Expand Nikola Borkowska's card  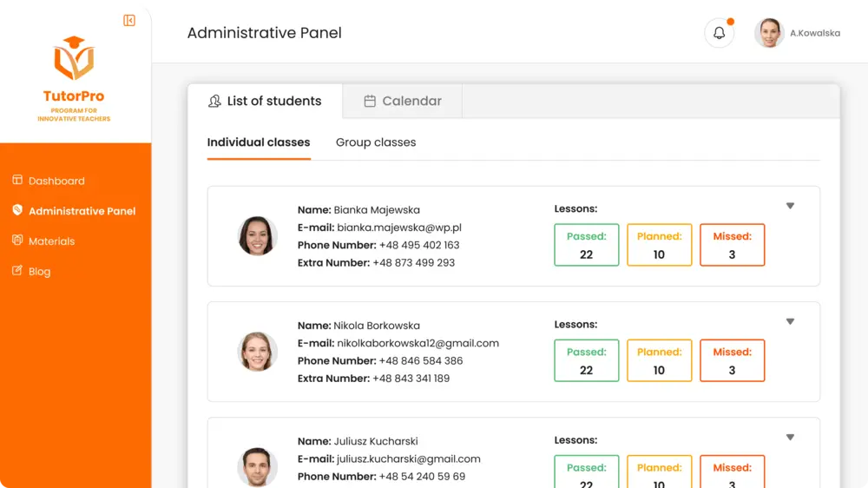pos(790,322)
